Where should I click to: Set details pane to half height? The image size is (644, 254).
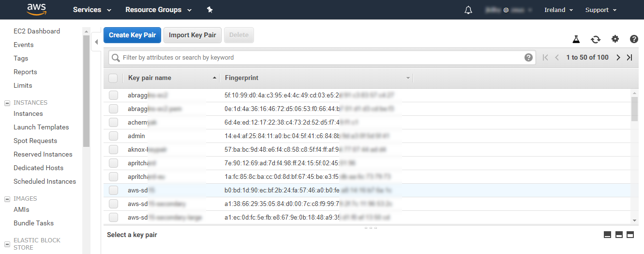[x=619, y=235]
